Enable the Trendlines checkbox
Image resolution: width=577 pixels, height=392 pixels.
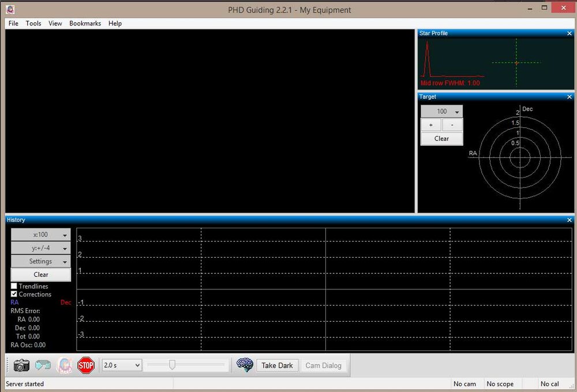(14, 287)
